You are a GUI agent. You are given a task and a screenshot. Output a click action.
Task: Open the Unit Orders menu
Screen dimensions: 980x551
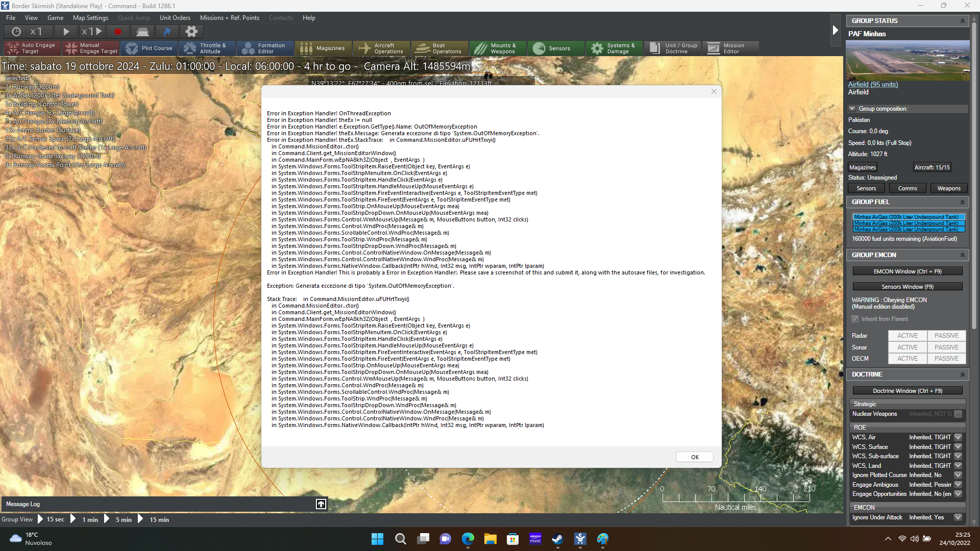tap(175, 18)
